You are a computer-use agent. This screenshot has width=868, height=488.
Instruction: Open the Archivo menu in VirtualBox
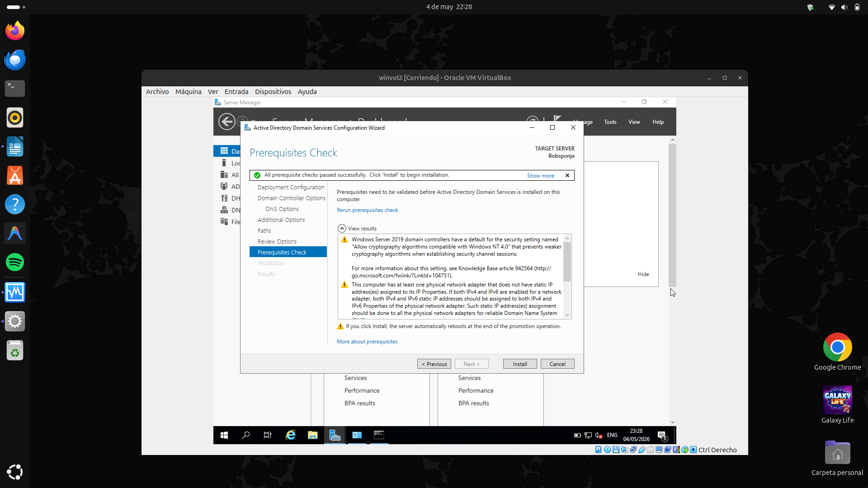[157, 92]
